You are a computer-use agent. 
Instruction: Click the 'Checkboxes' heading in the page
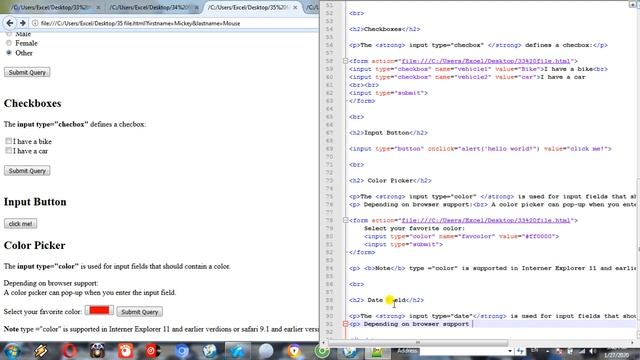(x=33, y=103)
